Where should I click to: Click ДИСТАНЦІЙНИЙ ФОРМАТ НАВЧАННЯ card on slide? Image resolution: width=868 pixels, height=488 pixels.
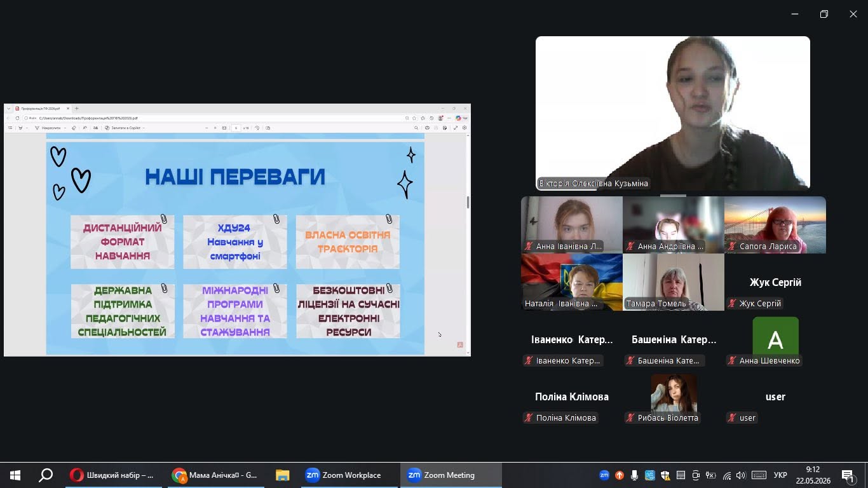click(123, 242)
